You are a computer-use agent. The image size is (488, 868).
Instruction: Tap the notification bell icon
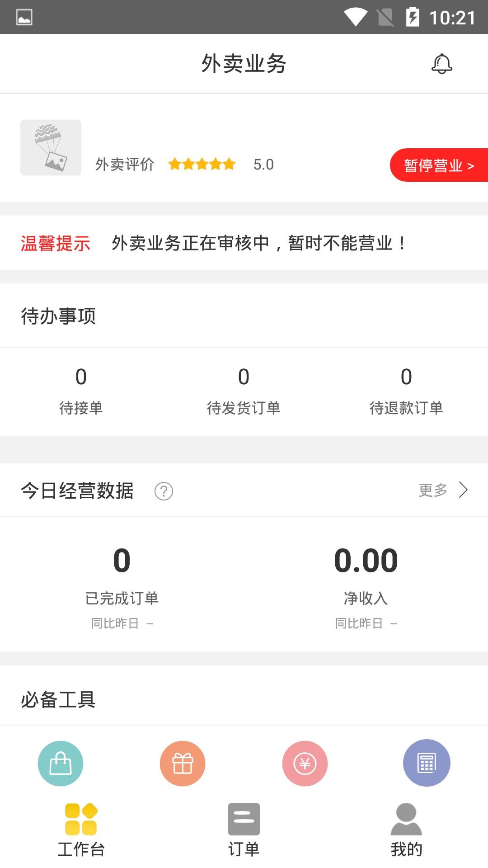441,64
